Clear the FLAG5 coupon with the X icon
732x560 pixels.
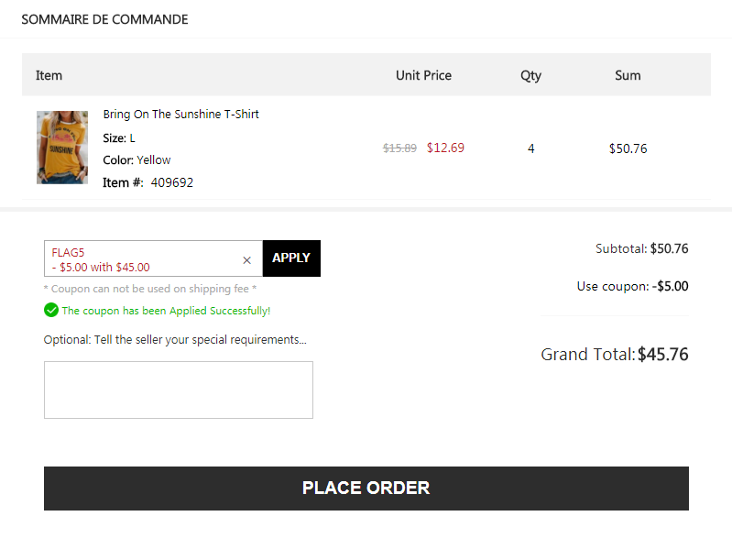[247, 260]
